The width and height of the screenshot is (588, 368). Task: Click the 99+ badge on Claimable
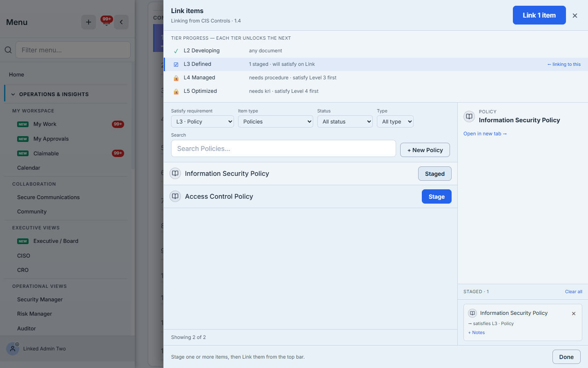click(118, 153)
